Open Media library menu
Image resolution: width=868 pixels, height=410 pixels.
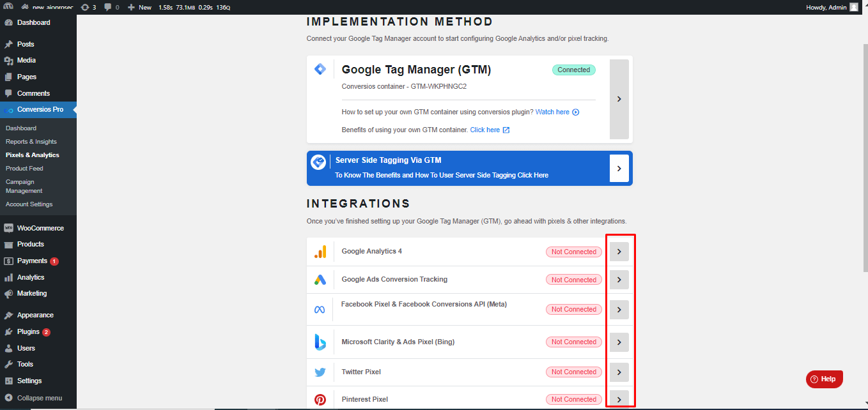pyautogui.click(x=38, y=60)
